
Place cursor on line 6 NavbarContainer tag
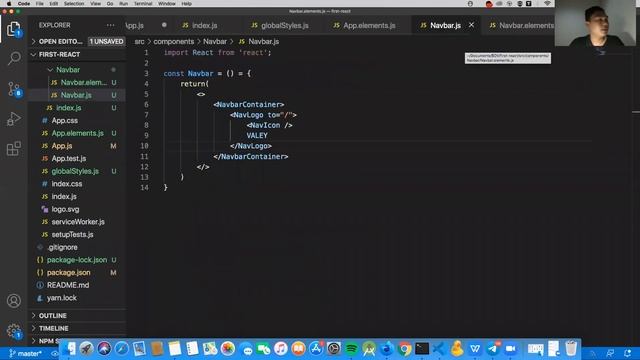(x=248, y=104)
